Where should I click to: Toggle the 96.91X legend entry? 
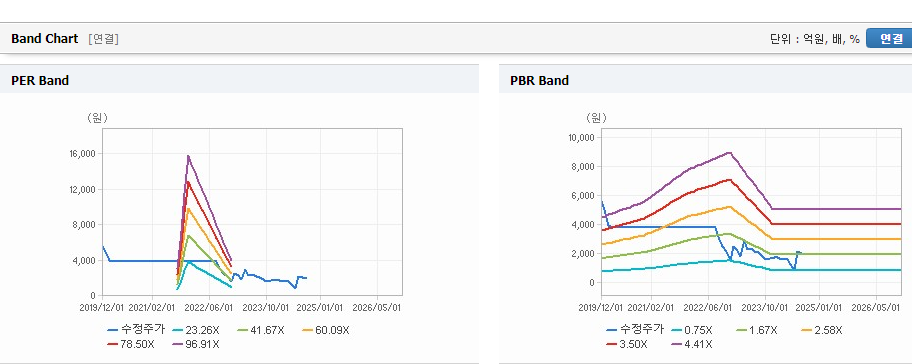(195, 344)
